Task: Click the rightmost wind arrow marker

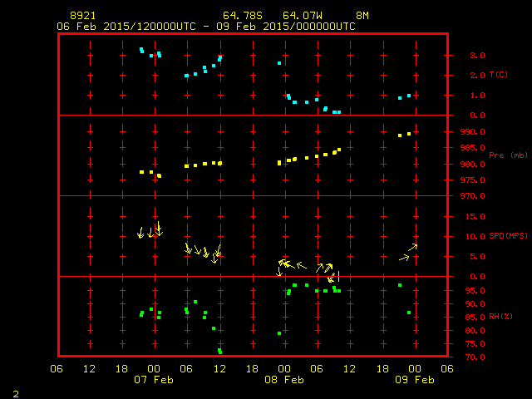Action: [x=412, y=247]
